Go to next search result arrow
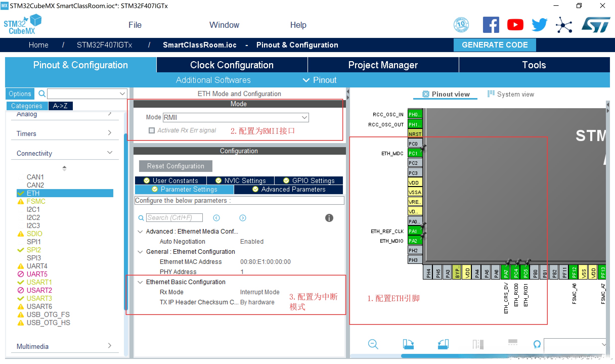Viewport: 615px width, 364px height. 243,218
